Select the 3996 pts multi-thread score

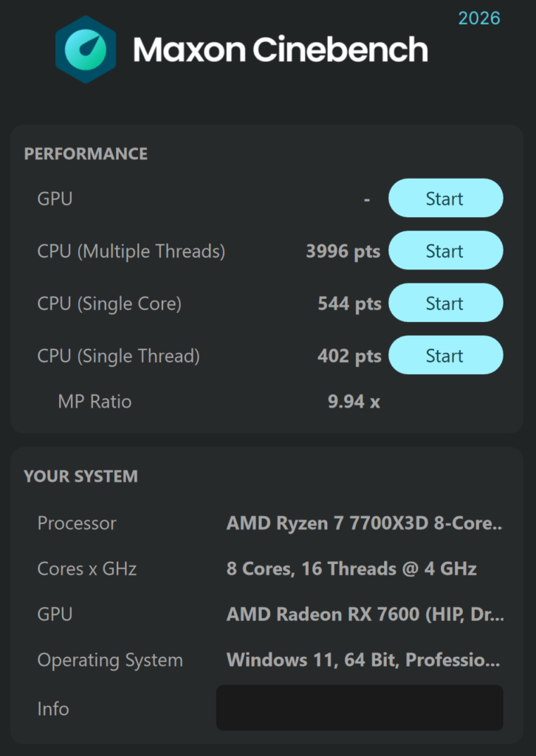click(343, 251)
